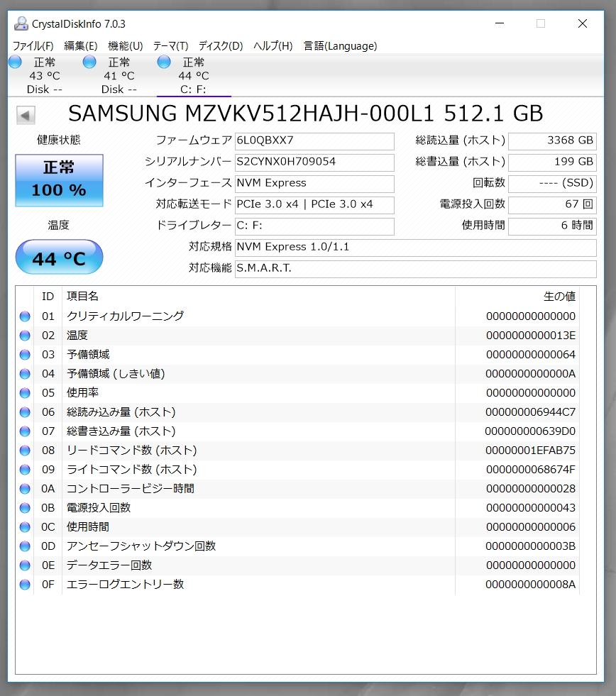Screen dimensions: 616x696
Task: Click raw value 0000000000000A
Action: point(531,374)
